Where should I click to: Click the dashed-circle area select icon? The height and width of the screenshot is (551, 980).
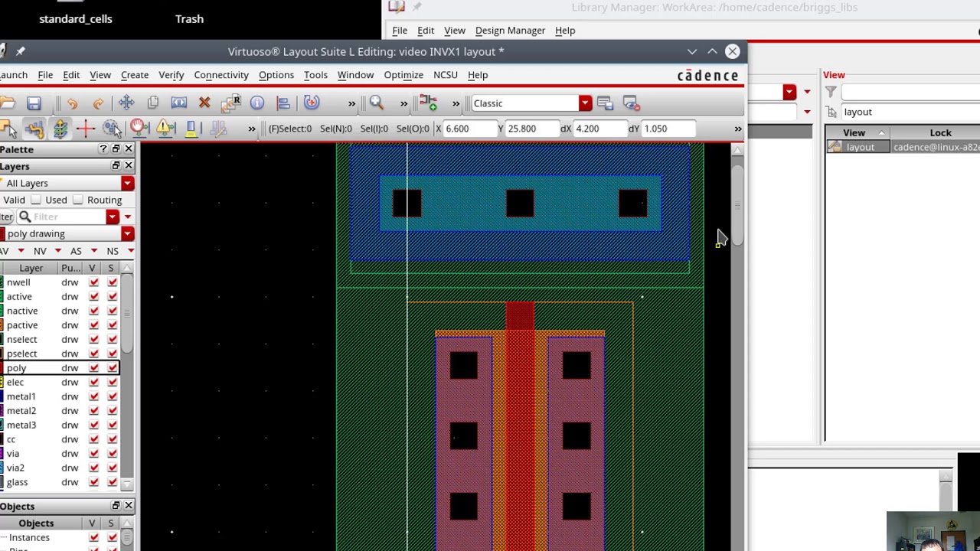point(112,129)
